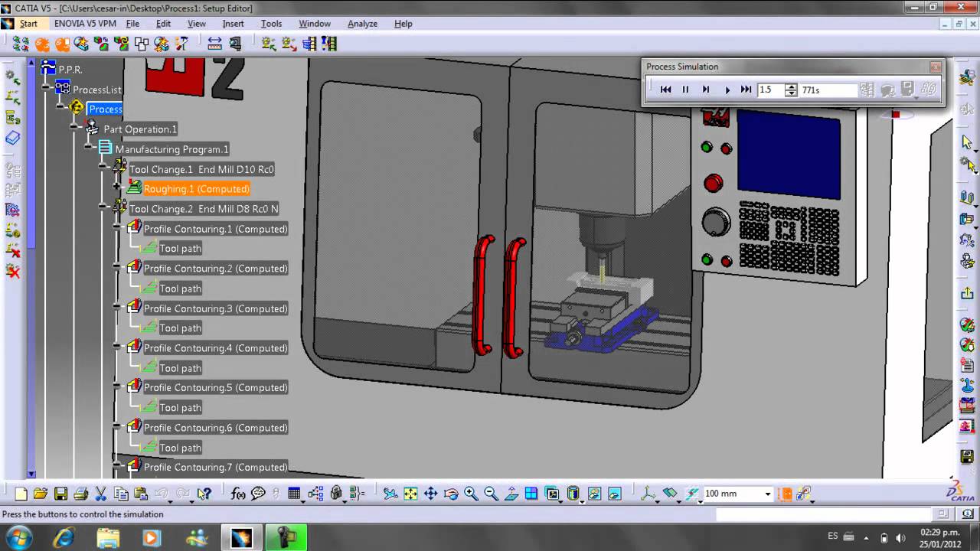Click the Fly mode icon

[x=390, y=494]
